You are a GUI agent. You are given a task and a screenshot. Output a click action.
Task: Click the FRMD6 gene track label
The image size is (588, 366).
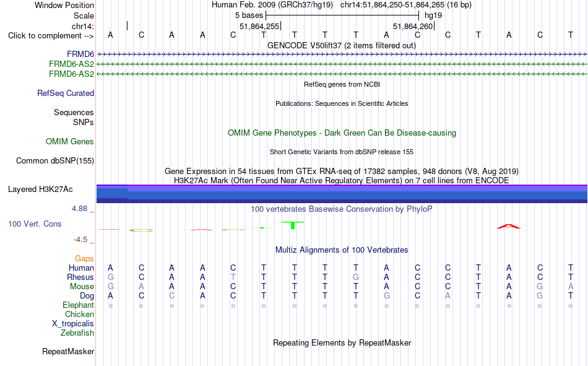[x=80, y=54]
